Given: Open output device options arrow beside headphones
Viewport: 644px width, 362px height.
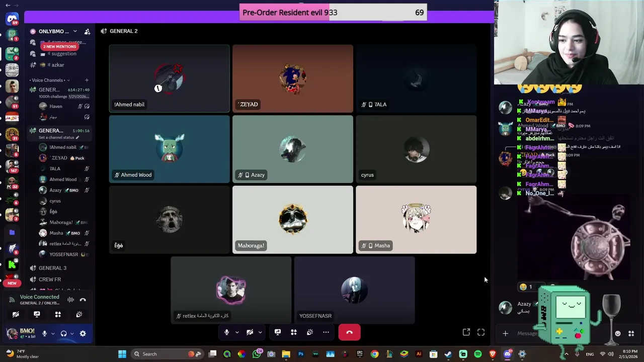Looking at the screenshot, I should 72,333.
